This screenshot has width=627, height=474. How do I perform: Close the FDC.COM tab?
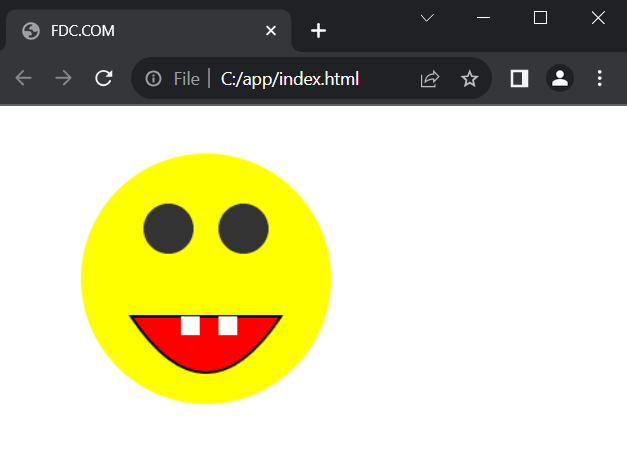point(271,30)
